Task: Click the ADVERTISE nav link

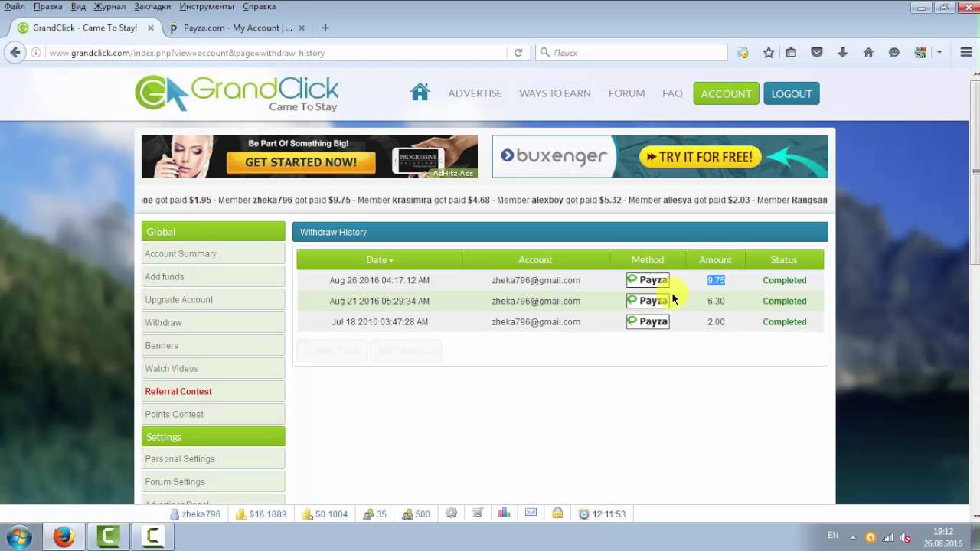Action: [475, 93]
